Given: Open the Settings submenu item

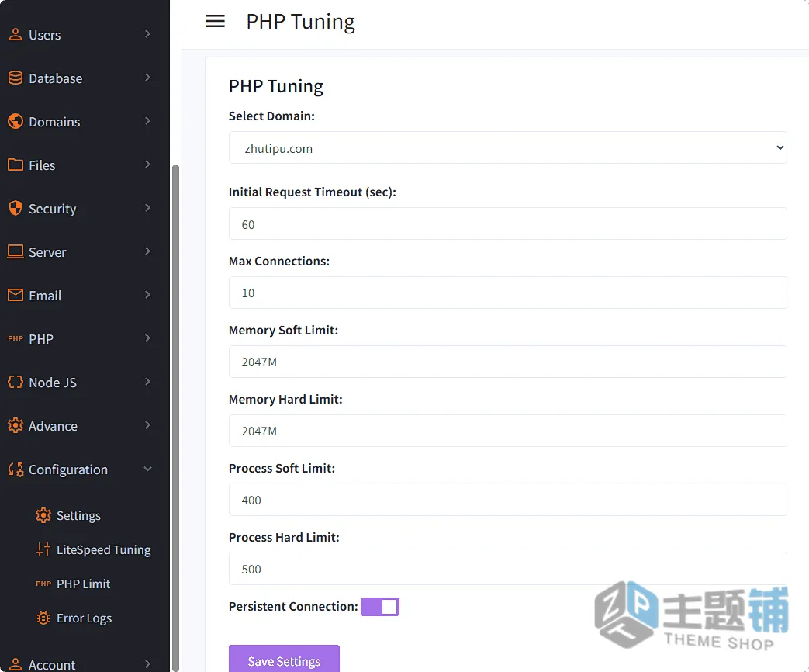Looking at the screenshot, I should pos(78,515).
